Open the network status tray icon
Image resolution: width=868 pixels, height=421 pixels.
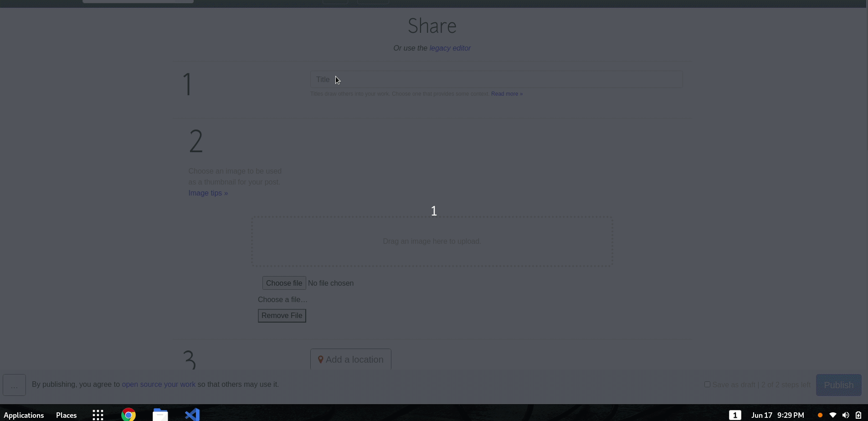pyautogui.click(x=833, y=415)
